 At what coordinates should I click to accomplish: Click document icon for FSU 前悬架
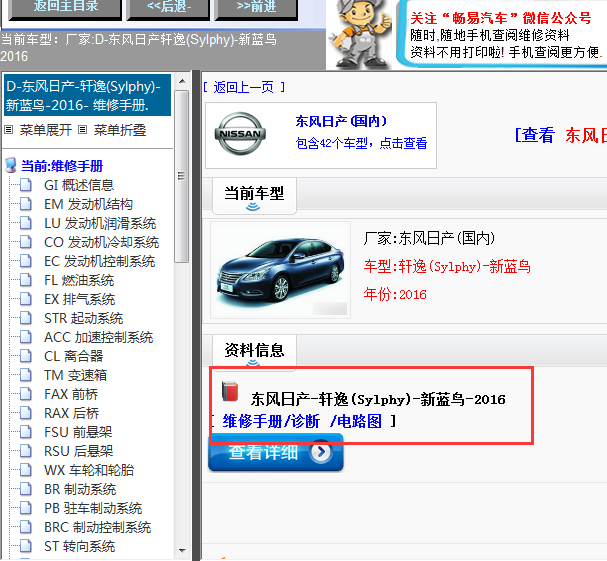(x=26, y=431)
